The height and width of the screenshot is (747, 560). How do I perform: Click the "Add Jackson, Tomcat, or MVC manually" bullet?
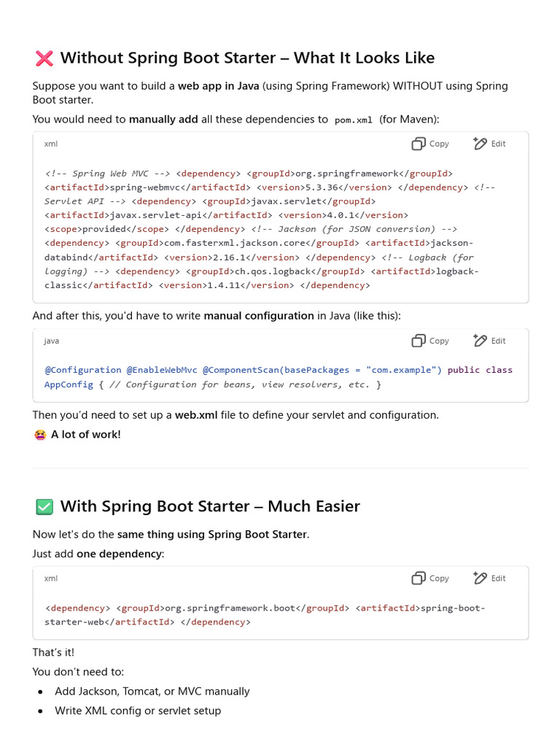click(152, 691)
